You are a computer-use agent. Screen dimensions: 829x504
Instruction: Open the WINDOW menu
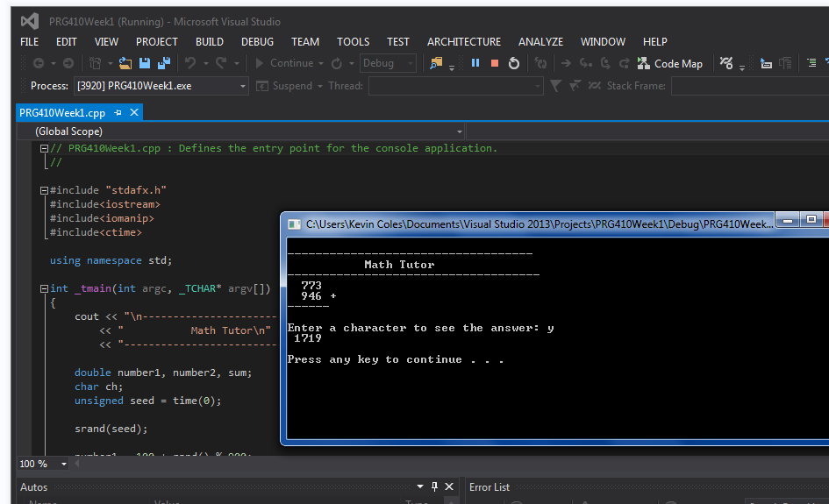click(603, 42)
